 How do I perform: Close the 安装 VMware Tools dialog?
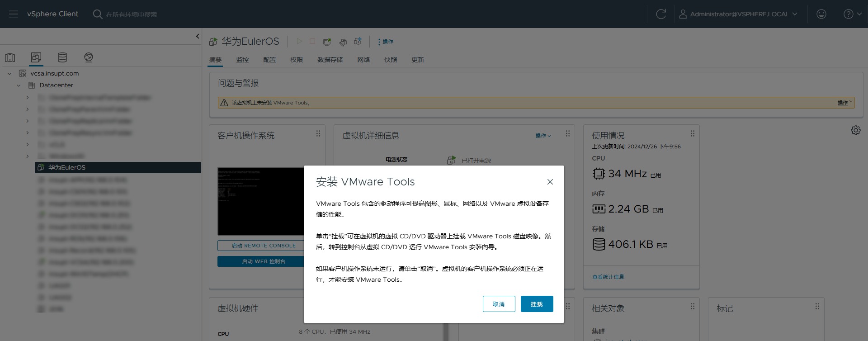point(550,182)
